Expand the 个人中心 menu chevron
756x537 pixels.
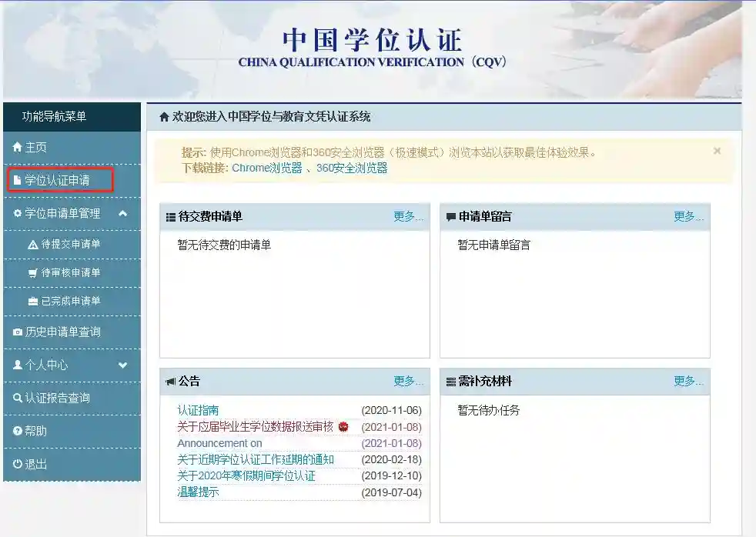tap(123, 365)
